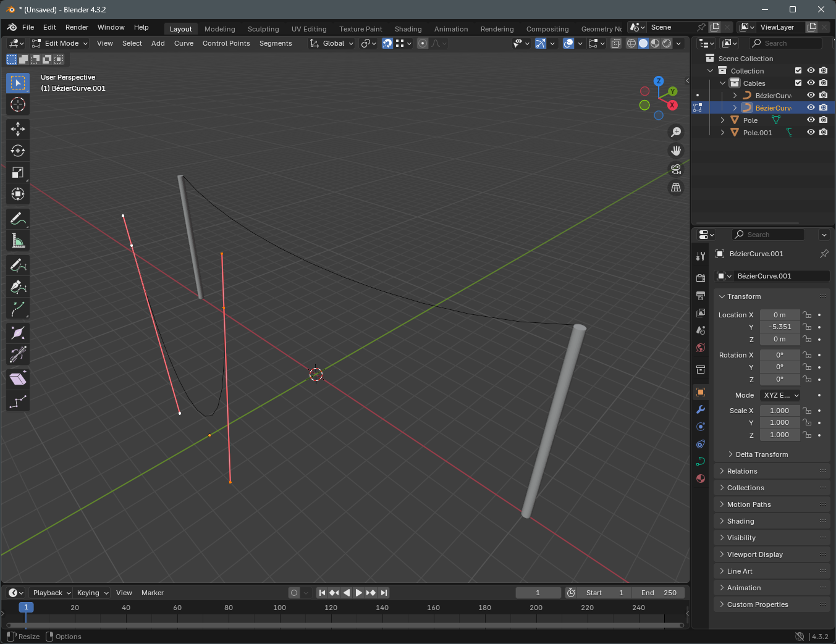Switch between perspective and orthographic grid icon

click(x=676, y=188)
